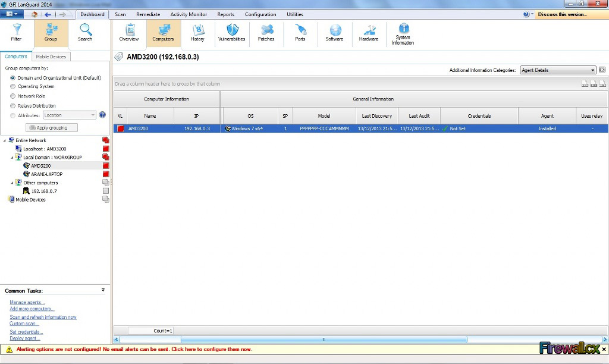Collapse the Other computers tree node
609x364 pixels.
point(12,183)
